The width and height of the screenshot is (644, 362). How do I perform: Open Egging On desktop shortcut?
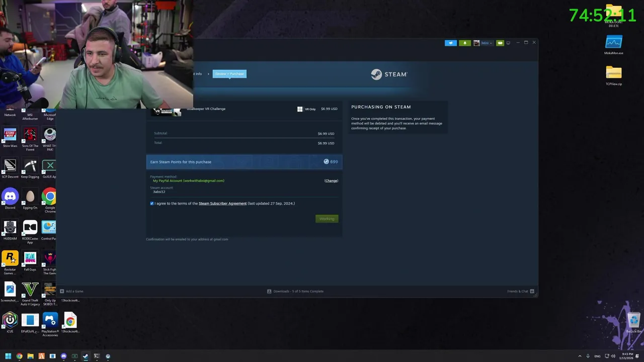point(30,200)
